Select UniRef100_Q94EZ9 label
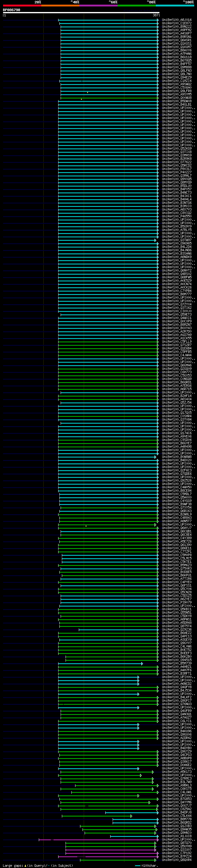The image size is (197, 868). click(x=177, y=78)
